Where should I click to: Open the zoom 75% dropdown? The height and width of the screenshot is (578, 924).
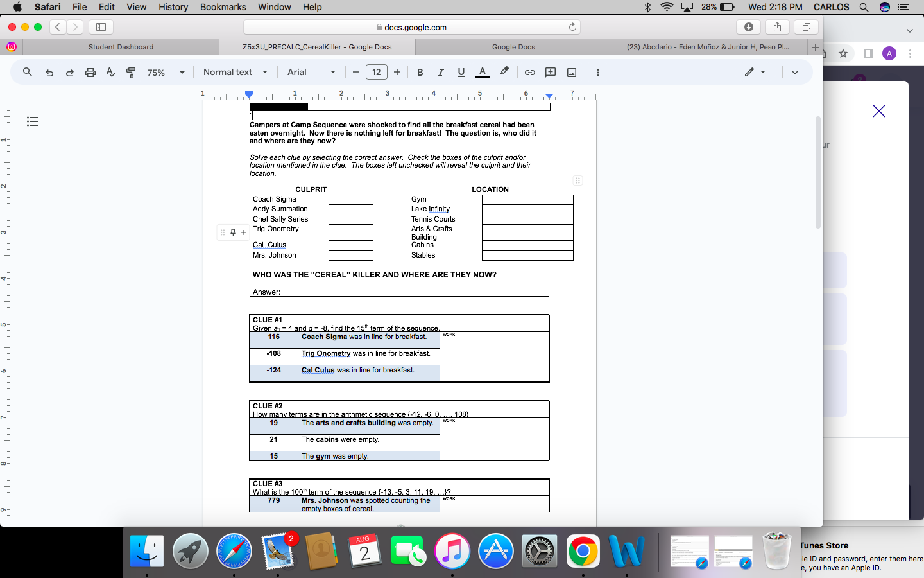[x=166, y=73]
